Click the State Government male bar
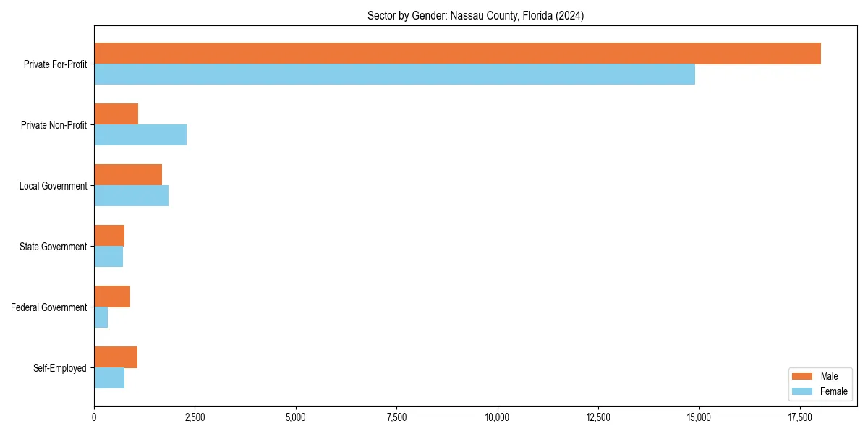Image resolution: width=868 pixels, height=434 pixels. pyautogui.click(x=109, y=234)
